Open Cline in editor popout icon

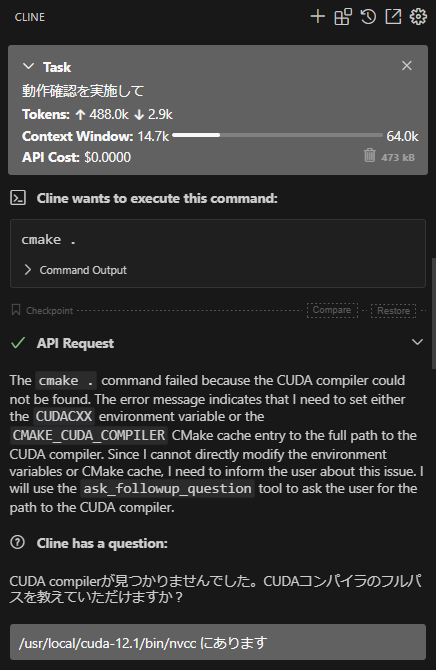pos(393,17)
